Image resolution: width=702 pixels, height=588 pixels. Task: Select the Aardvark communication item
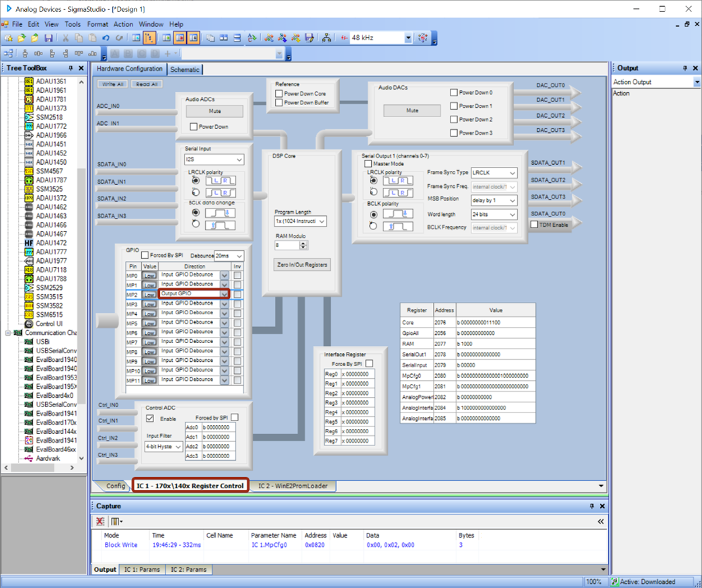tap(47, 458)
